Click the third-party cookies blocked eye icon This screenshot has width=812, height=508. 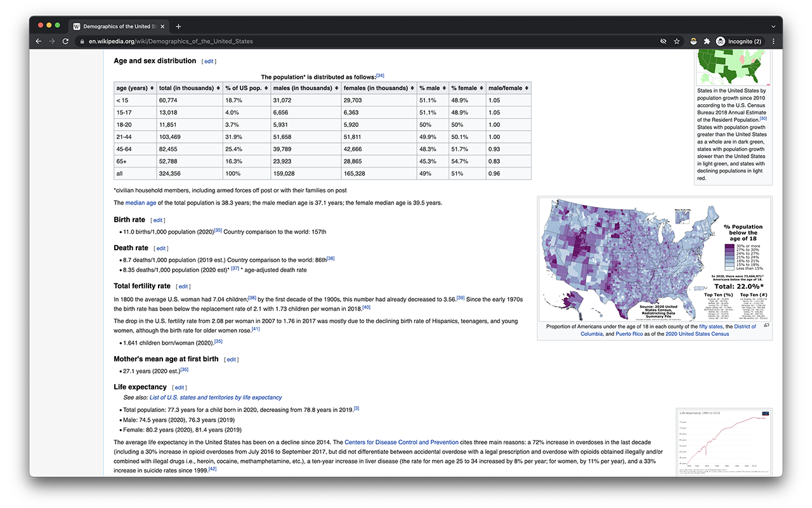(x=663, y=41)
